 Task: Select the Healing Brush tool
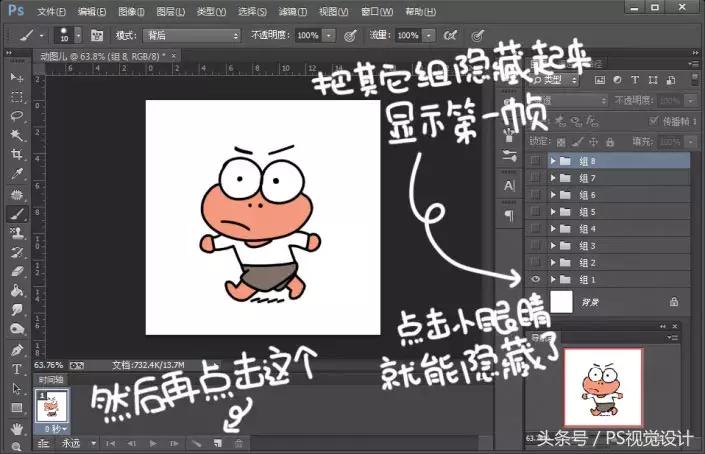17,194
